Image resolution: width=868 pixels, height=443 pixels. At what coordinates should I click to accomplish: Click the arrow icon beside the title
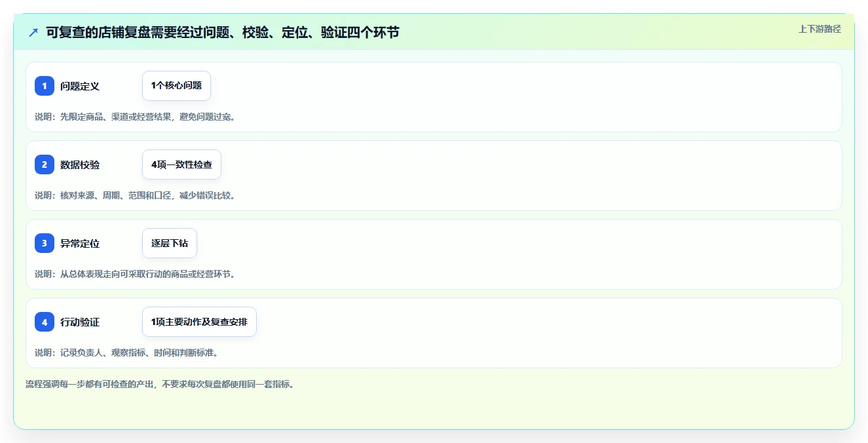point(33,32)
